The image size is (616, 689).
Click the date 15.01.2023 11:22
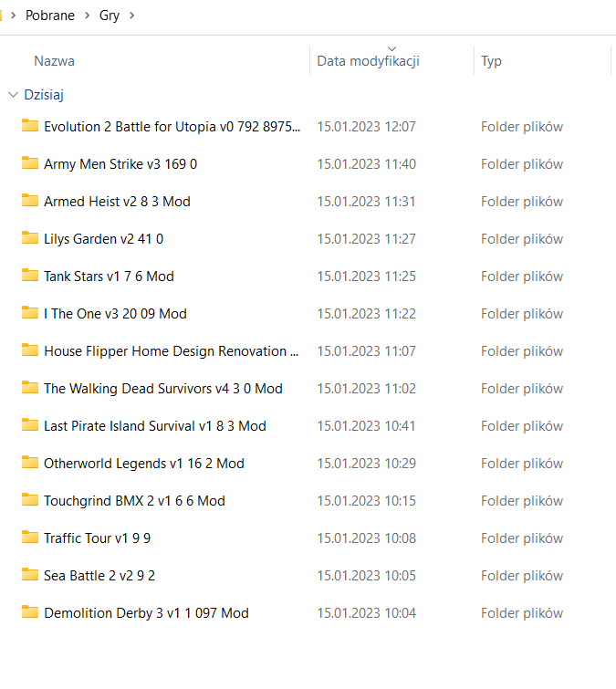click(367, 313)
